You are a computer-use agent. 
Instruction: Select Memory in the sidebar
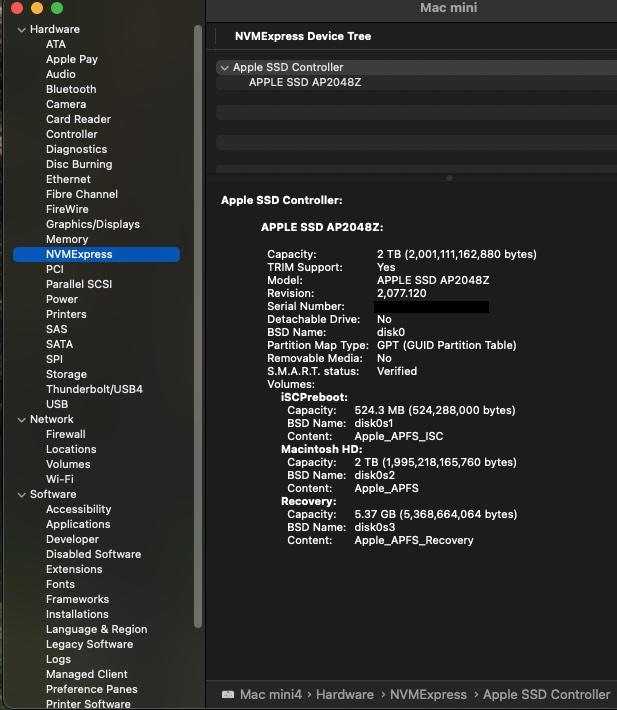[67, 239]
